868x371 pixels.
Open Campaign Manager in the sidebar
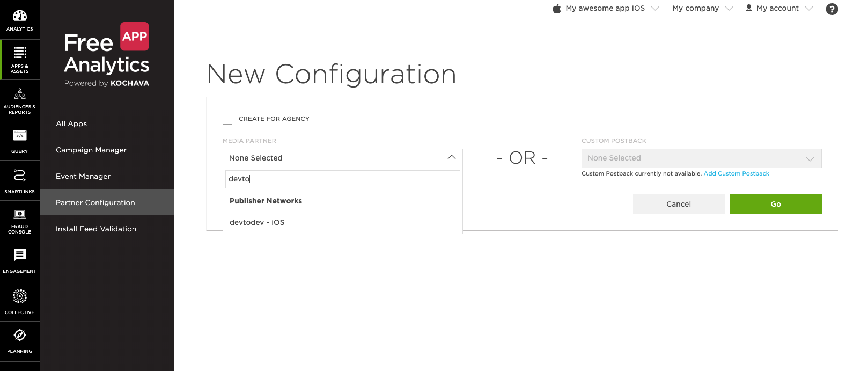(91, 150)
